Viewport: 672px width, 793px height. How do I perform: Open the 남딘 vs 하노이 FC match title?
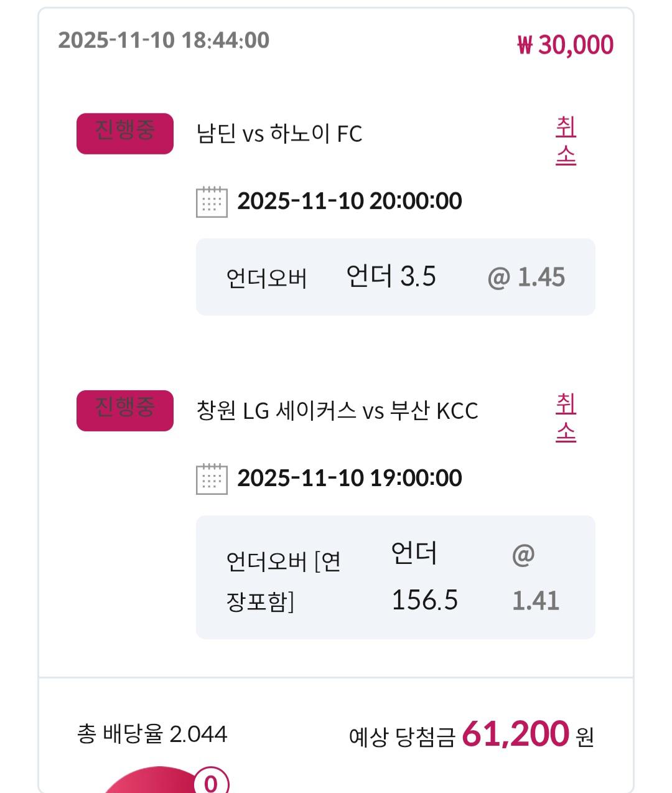[x=279, y=134]
